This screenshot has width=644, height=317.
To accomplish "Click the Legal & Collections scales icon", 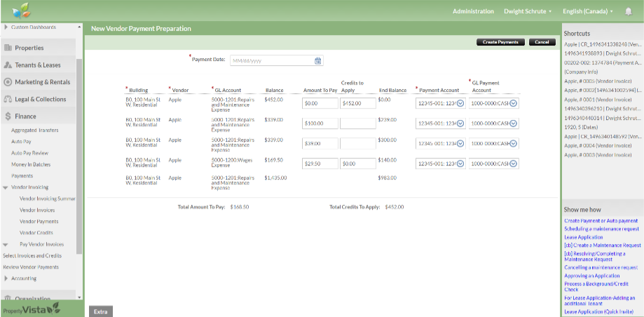I will [x=8, y=100].
